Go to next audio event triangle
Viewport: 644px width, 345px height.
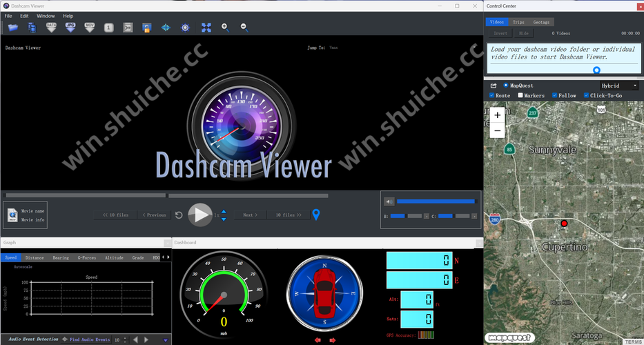[x=146, y=339]
